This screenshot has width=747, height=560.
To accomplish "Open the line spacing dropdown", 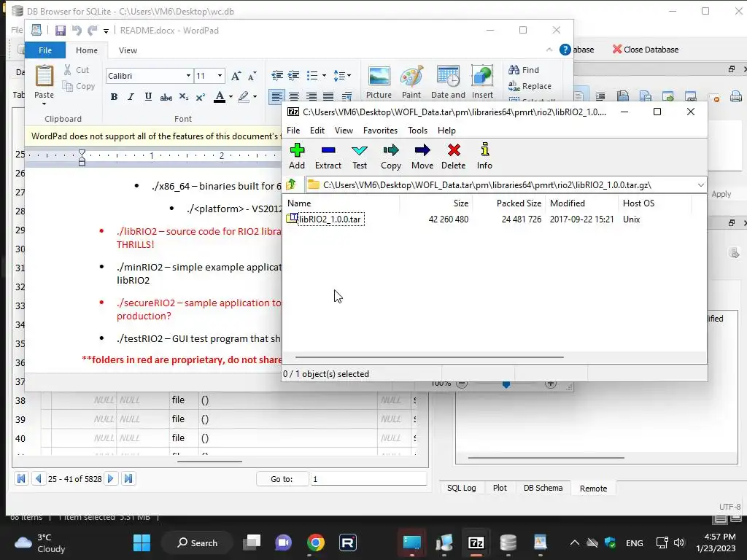I will 342,75.
